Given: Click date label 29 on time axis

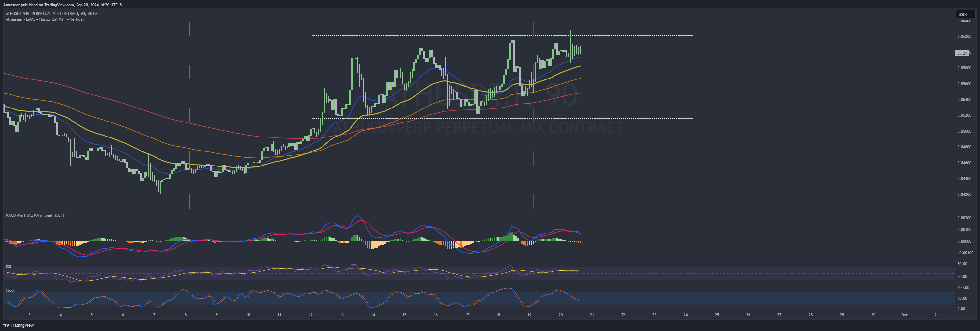Looking at the screenshot, I should [x=842, y=315].
